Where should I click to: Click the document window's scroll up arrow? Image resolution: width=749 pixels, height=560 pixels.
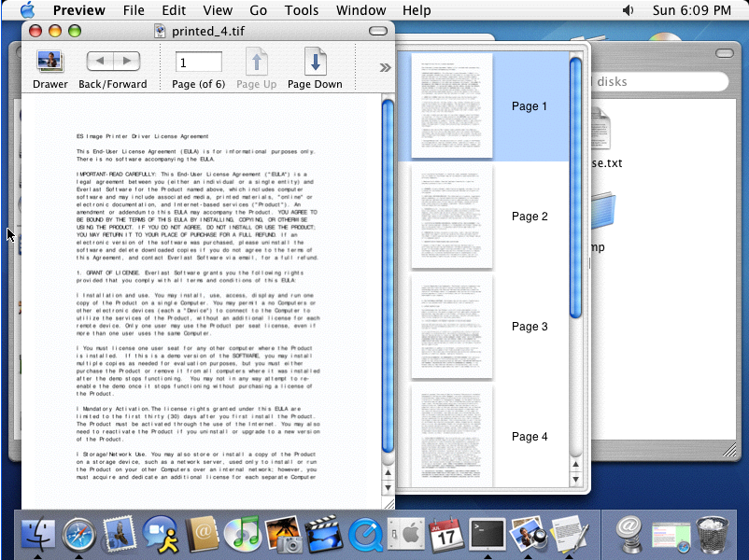pyautogui.click(x=388, y=472)
